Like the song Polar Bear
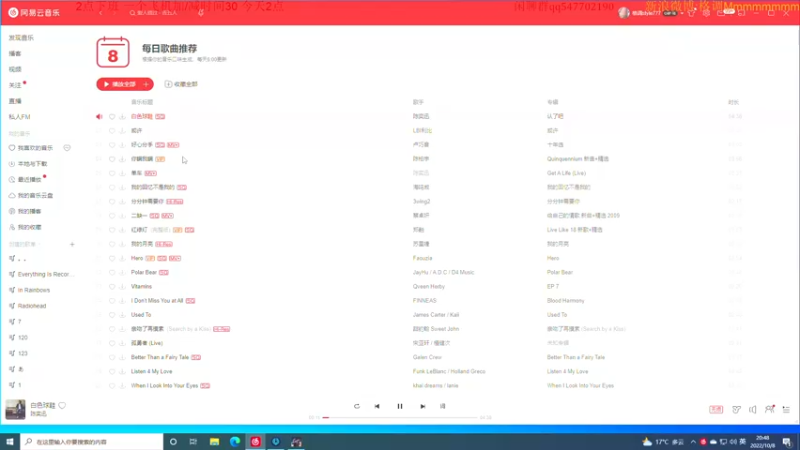 112,272
